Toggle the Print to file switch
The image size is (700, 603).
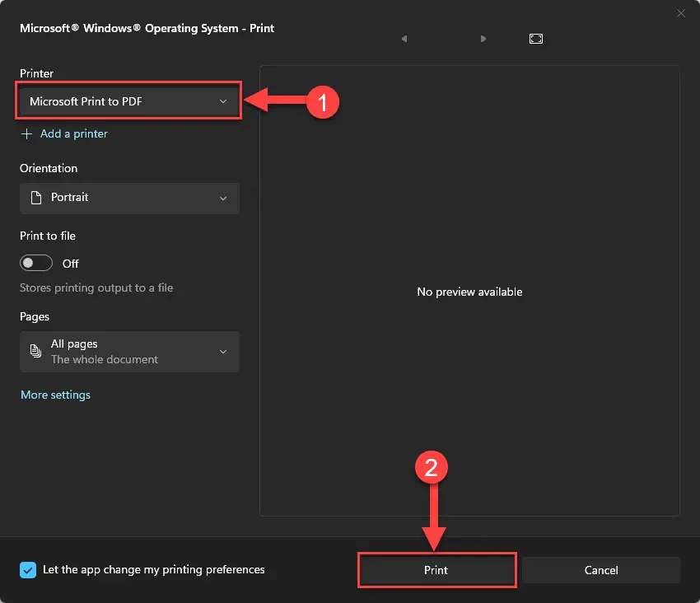(36, 263)
